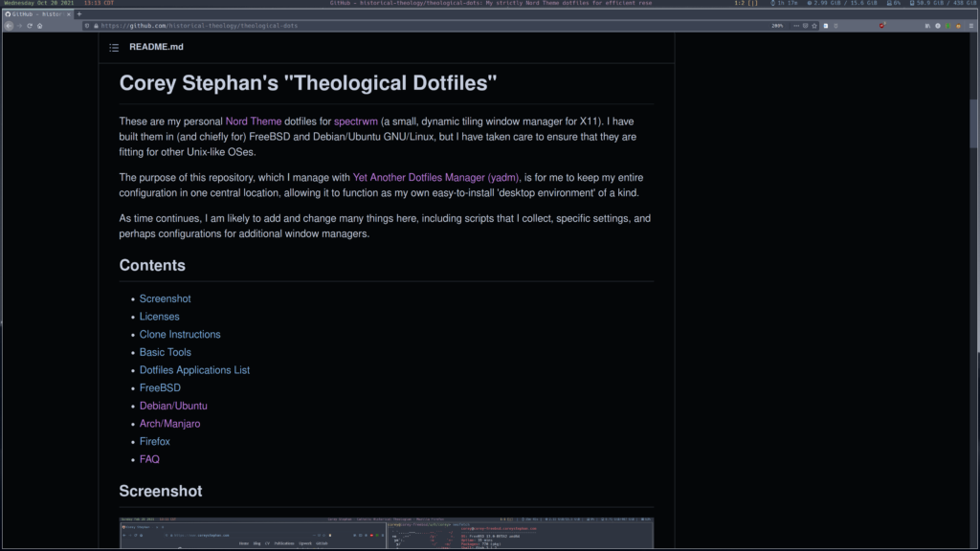Image resolution: width=980 pixels, height=551 pixels.
Task: Jump to Dotfiles Applications List section
Action: coord(194,370)
